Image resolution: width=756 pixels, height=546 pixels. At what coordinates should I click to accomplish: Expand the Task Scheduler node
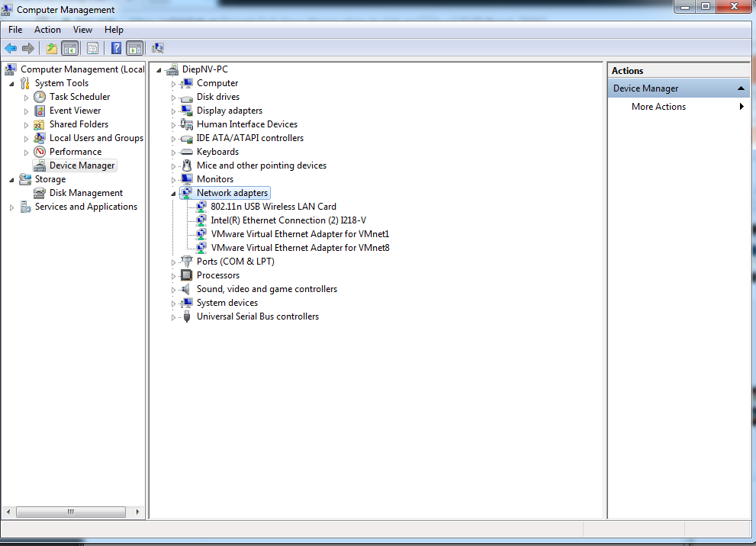(27, 98)
